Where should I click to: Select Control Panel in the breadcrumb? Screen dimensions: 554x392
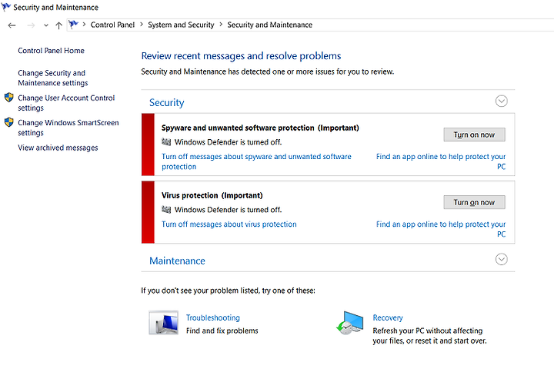(x=112, y=25)
